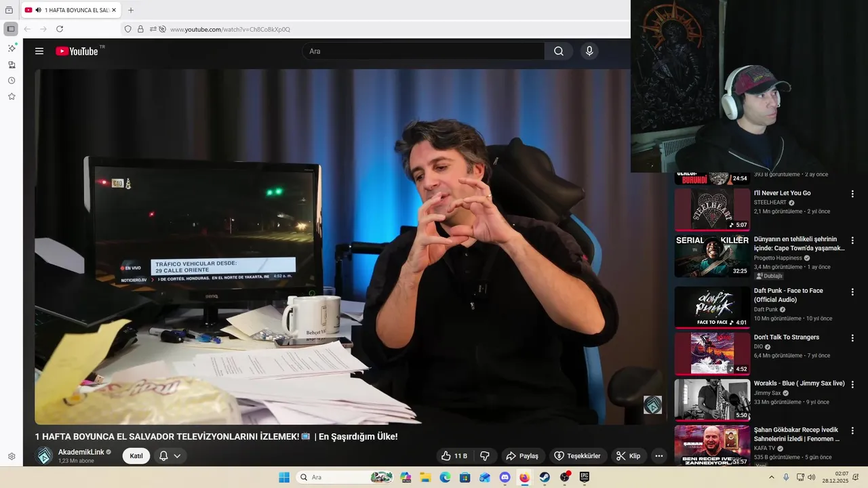Screen dimensions: 868x488
Task: Click the YouTube logo
Action: (78, 51)
